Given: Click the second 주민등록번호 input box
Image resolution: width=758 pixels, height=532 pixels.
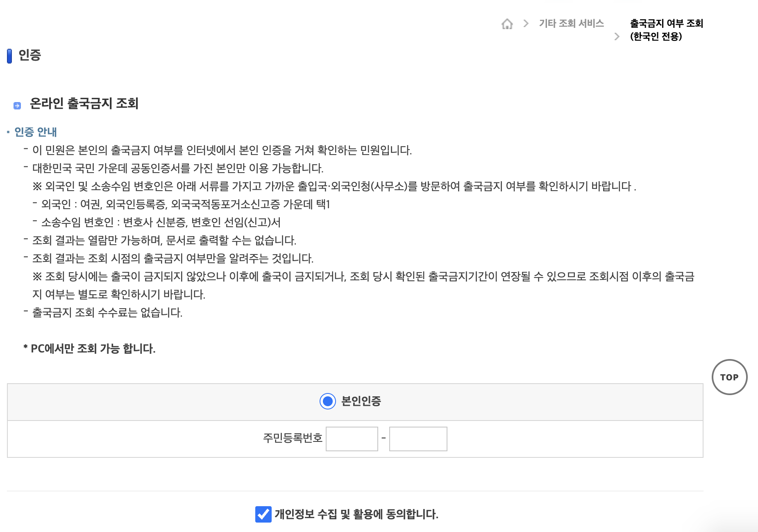Looking at the screenshot, I should [418, 439].
